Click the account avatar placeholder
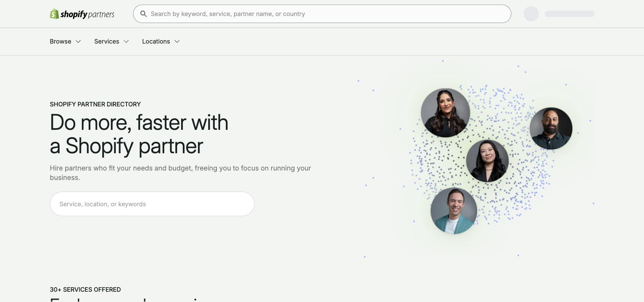Image resolution: width=644 pixels, height=302 pixels. pyautogui.click(x=531, y=14)
